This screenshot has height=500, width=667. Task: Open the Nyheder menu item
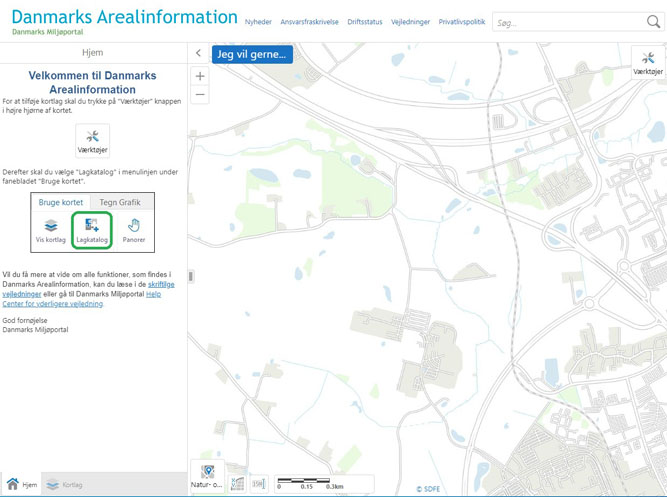[258, 22]
